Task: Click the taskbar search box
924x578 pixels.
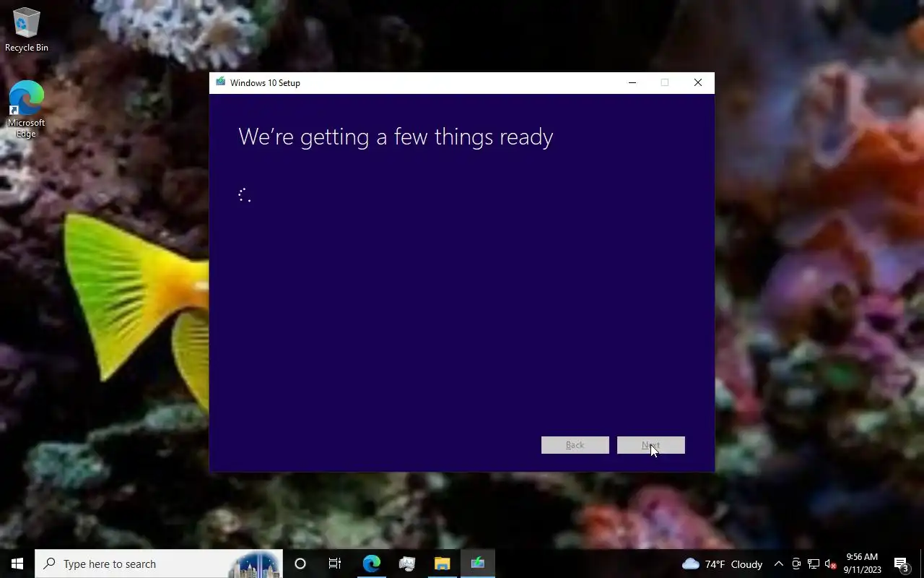Action: click(x=159, y=564)
